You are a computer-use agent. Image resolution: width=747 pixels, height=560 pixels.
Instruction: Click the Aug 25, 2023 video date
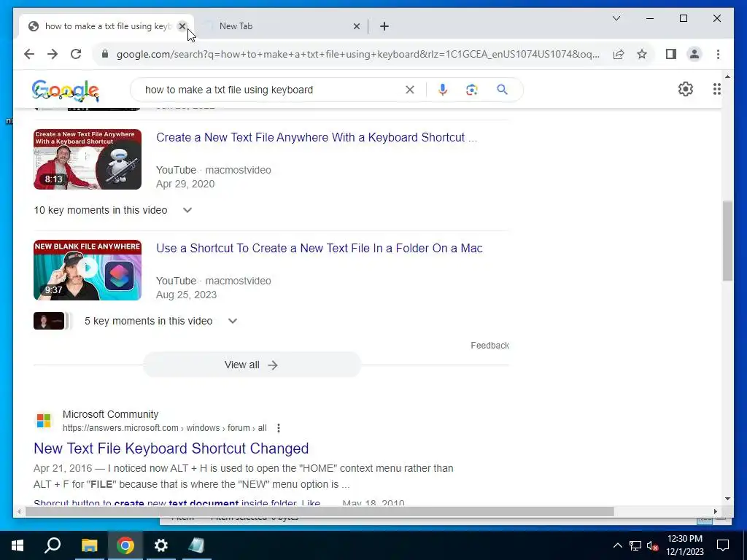186,295
